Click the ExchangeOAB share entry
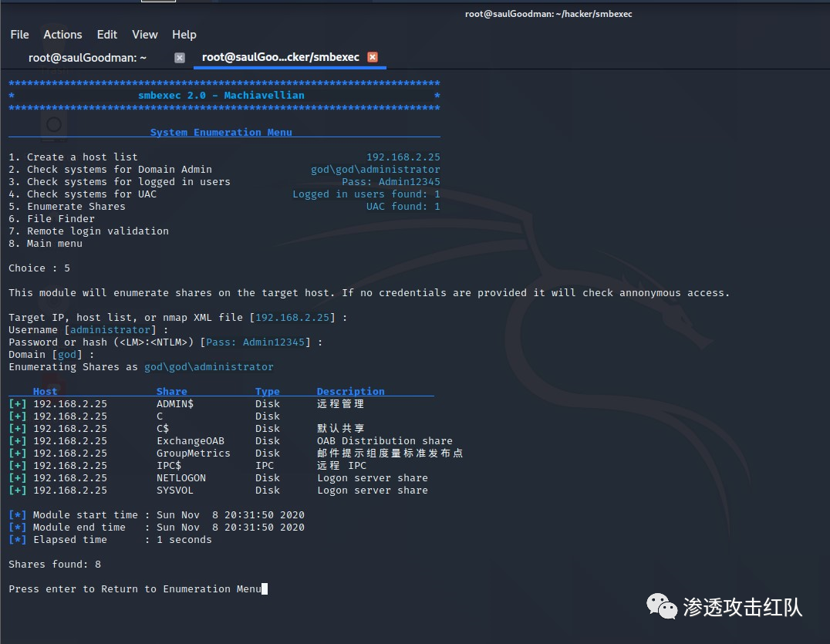The image size is (830, 644). point(190,441)
